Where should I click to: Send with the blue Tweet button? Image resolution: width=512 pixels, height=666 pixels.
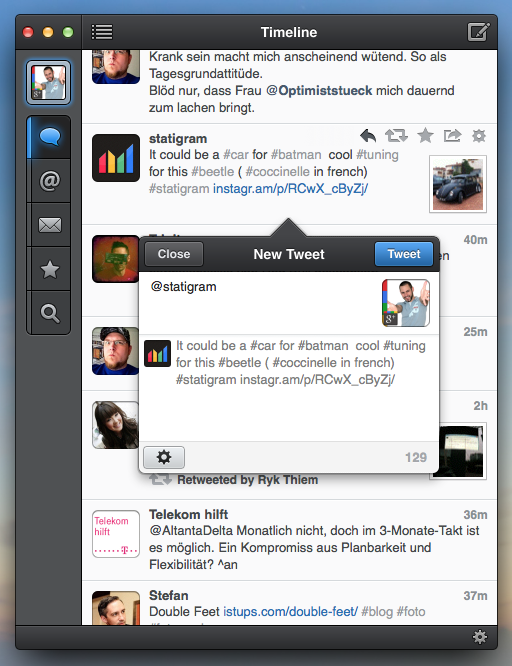coord(404,254)
